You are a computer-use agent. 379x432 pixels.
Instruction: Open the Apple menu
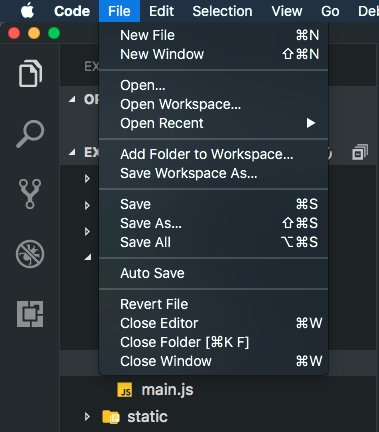27,11
